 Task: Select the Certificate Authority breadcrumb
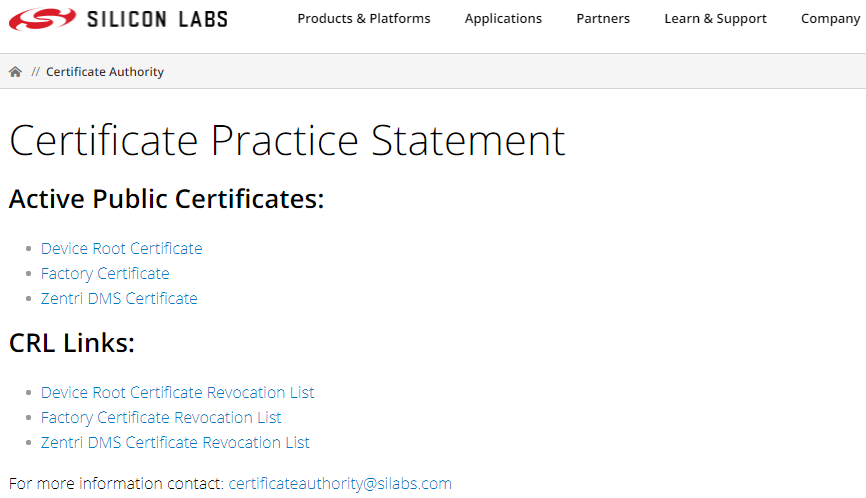point(105,72)
